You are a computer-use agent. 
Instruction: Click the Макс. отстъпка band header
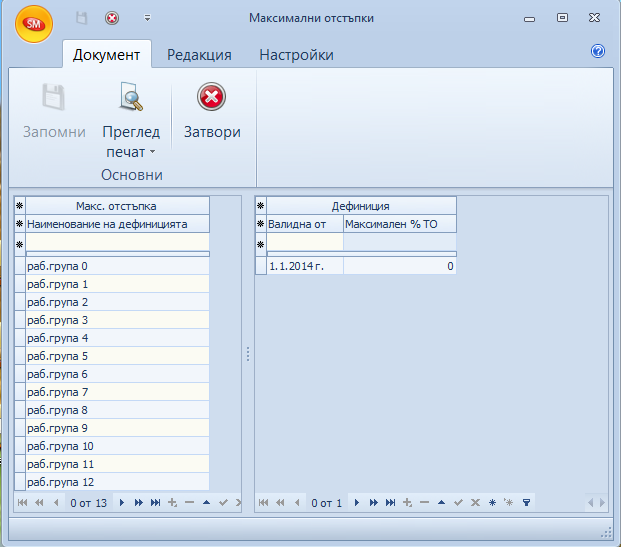(118, 206)
